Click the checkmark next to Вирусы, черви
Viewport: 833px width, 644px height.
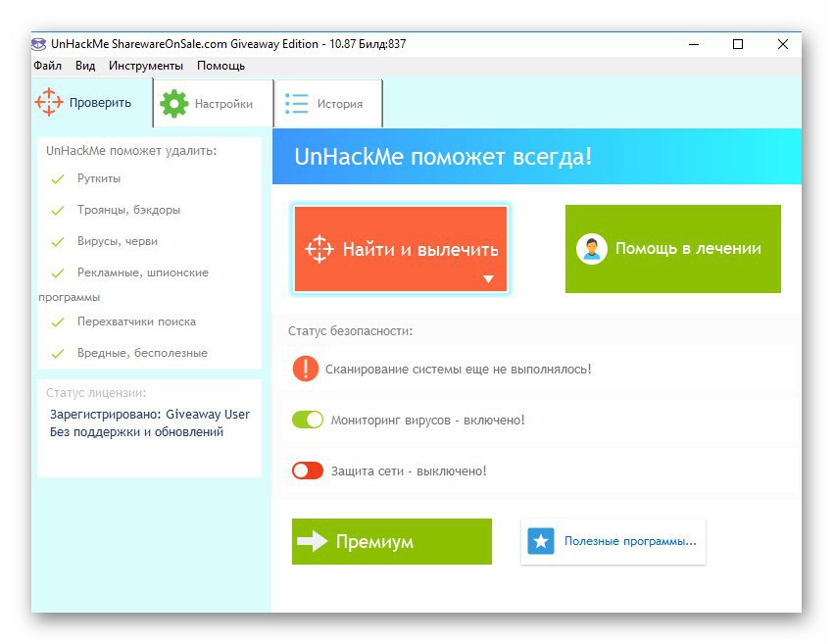58,242
